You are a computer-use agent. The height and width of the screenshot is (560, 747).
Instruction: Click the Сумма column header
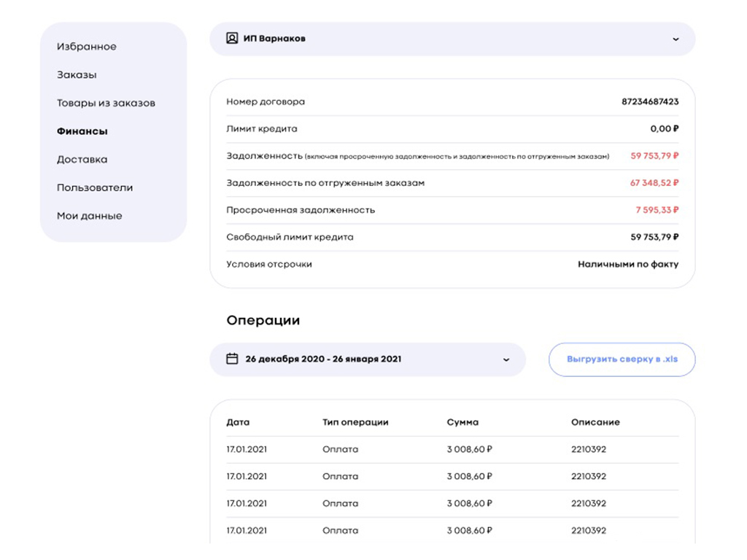[462, 422]
